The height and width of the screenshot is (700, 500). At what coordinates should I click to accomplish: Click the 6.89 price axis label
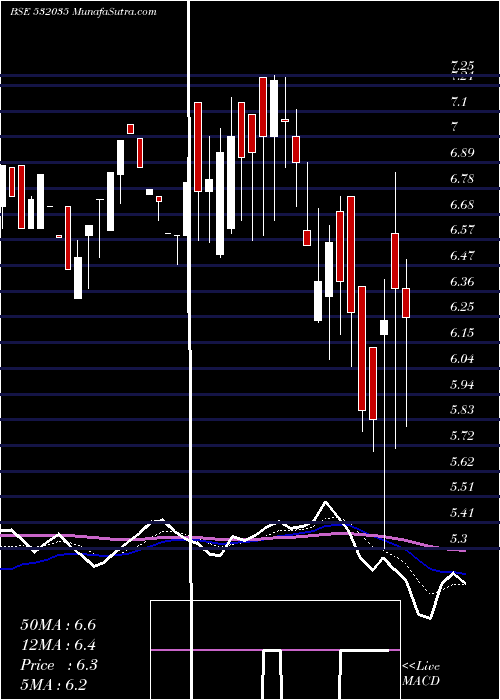click(x=462, y=153)
